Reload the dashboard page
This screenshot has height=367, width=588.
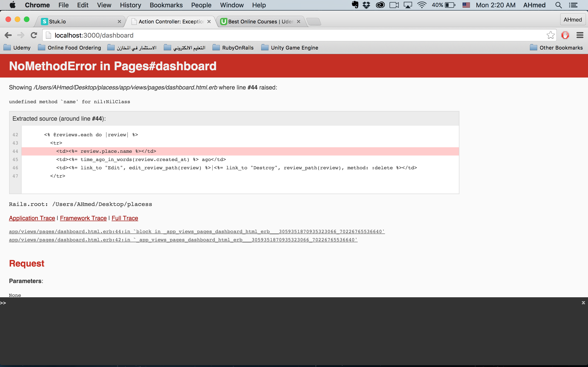click(34, 35)
